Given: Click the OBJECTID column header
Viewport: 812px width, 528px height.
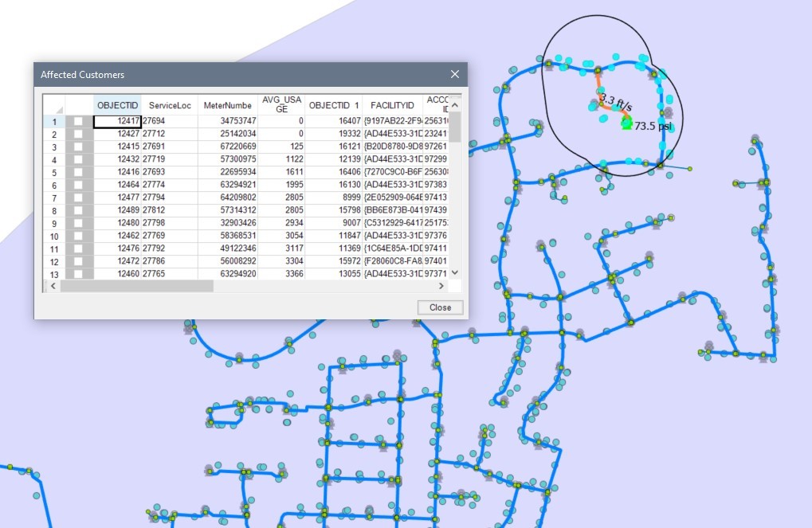Looking at the screenshot, I should pos(118,105).
